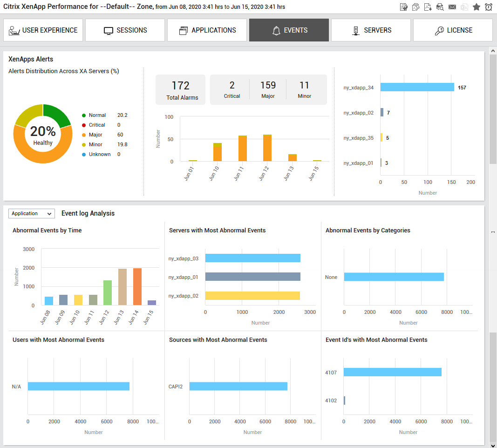Click the red Critical legend dot
The image size is (497, 448).
tap(84, 125)
